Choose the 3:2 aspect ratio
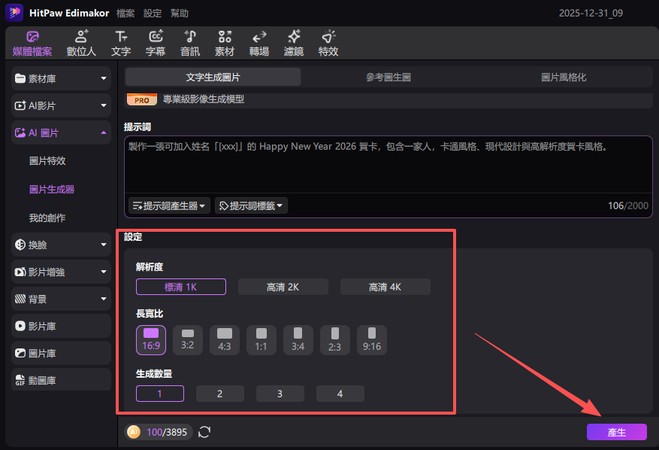Viewport: 659px width, 450px height. [x=187, y=340]
